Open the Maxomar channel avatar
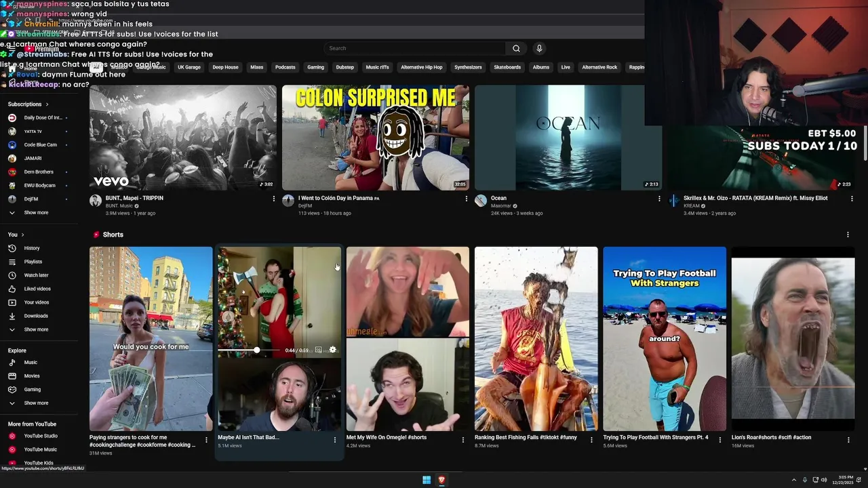 click(481, 201)
